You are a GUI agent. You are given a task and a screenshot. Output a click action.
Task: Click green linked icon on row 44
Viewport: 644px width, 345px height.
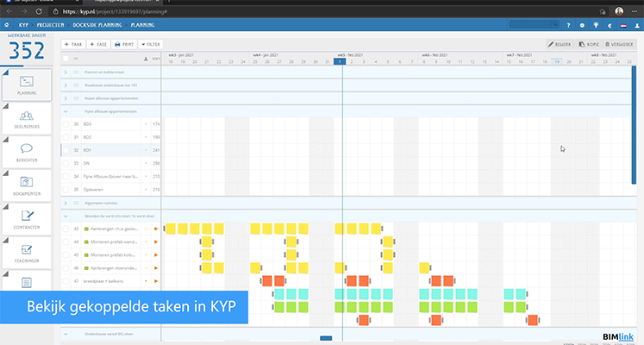tap(86, 241)
